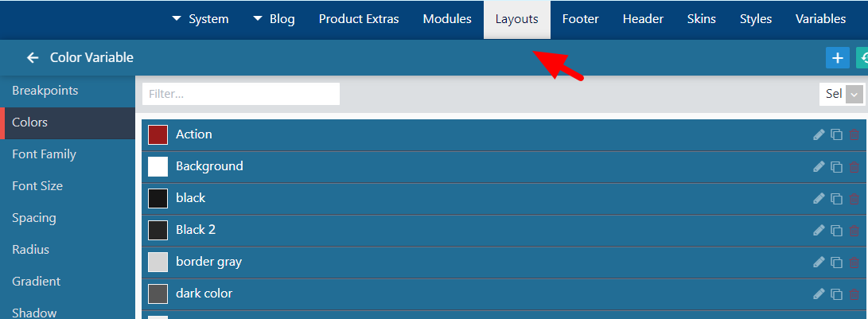Trash the Black 2 color variable
The image size is (868, 319).
click(854, 231)
